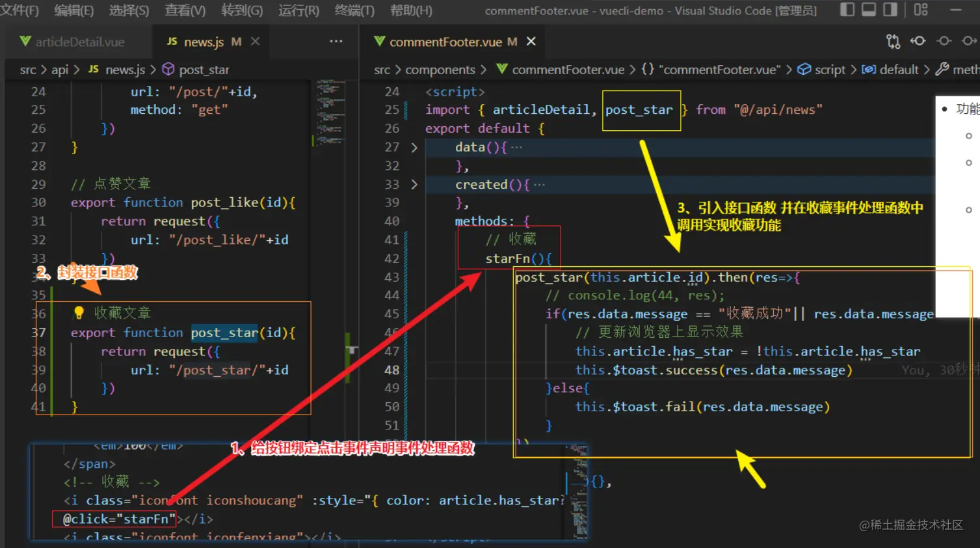Open the 终端(T) menu

click(x=354, y=10)
